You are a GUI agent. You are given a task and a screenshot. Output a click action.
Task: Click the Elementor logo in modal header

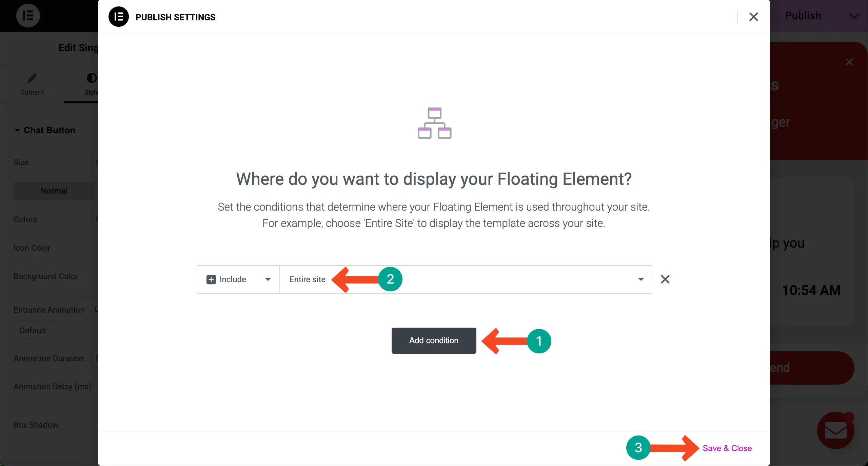point(118,17)
